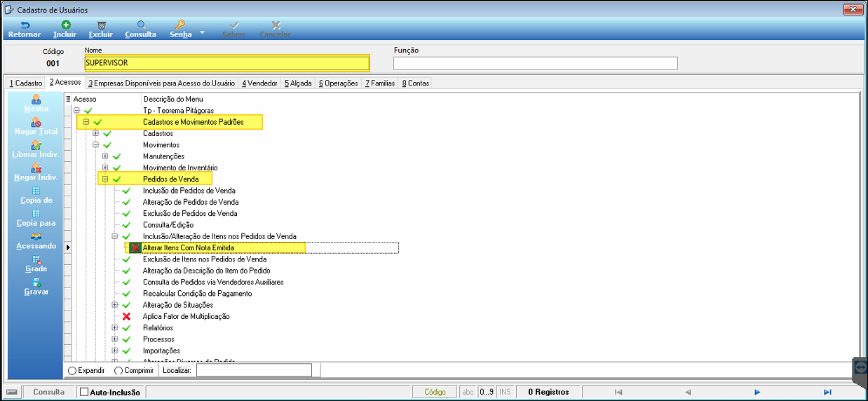Screen dimensions: 868x401
Task: Collapse the Pedidos de Venda node
Action: click(x=105, y=179)
